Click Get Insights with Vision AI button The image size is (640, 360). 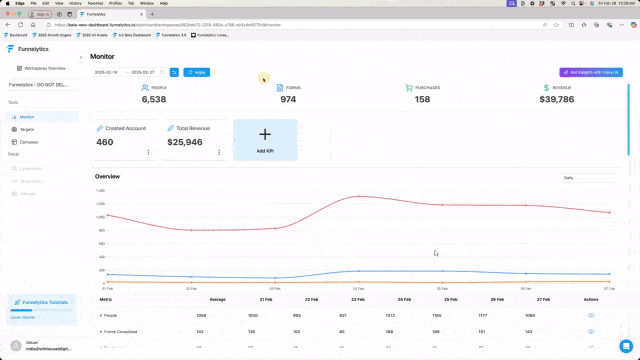tap(591, 72)
